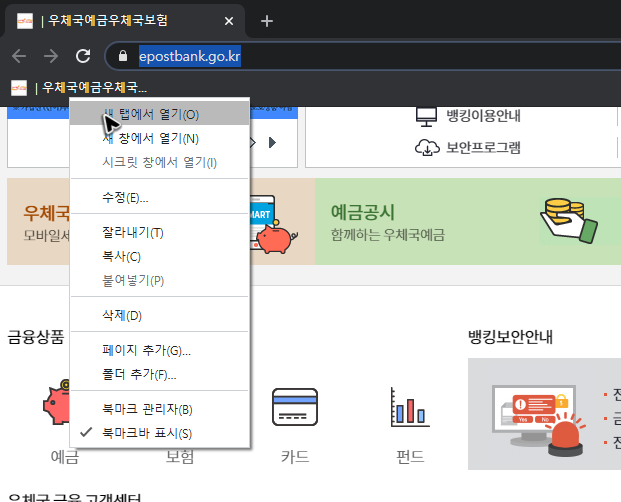Close the 우체국예금우체국보험 tab
The height and width of the screenshot is (502, 621).
229,21
